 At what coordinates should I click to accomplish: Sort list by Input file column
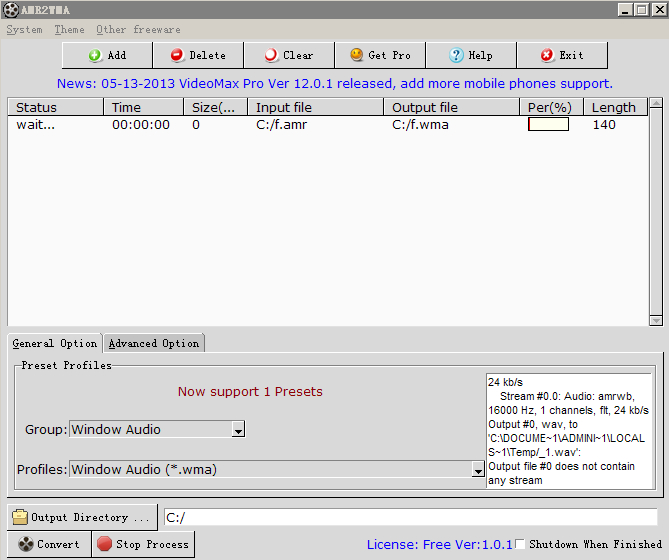coord(315,107)
